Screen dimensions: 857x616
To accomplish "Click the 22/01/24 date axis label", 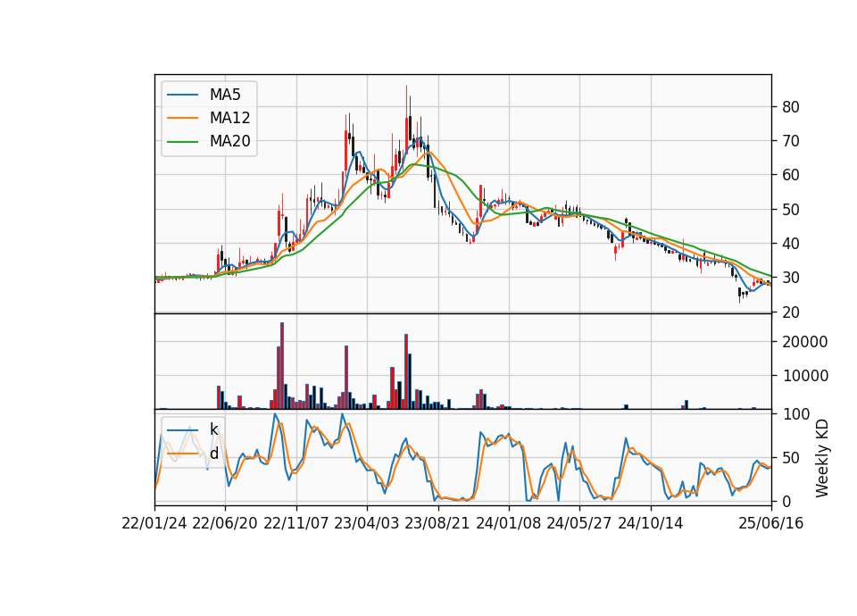I will click(x=154, y=523).
